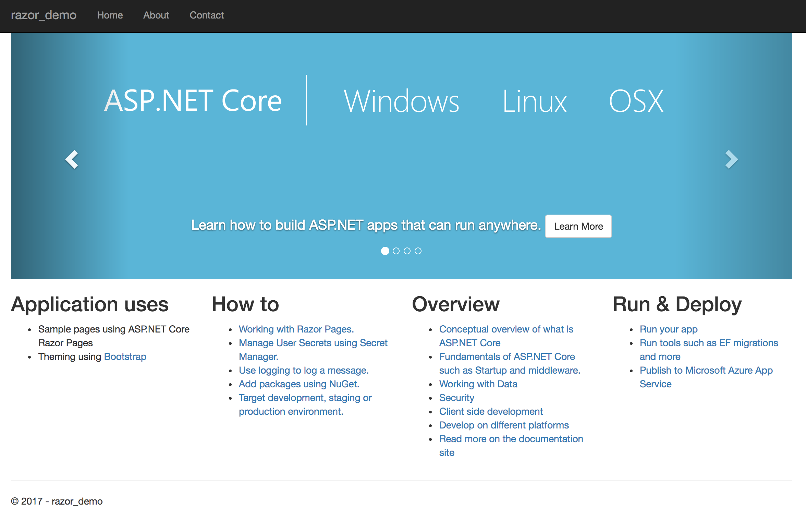
Task: Click the razor_demo brand link
Action: (x=44, y=15)
